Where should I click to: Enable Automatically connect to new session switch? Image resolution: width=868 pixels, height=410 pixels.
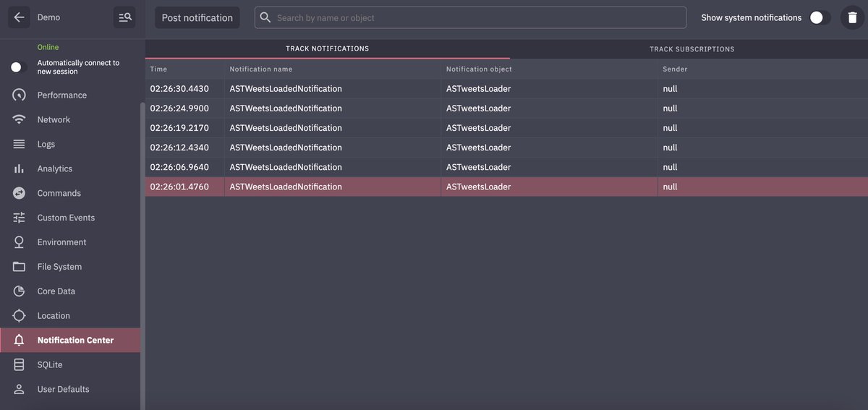[19, 67]
